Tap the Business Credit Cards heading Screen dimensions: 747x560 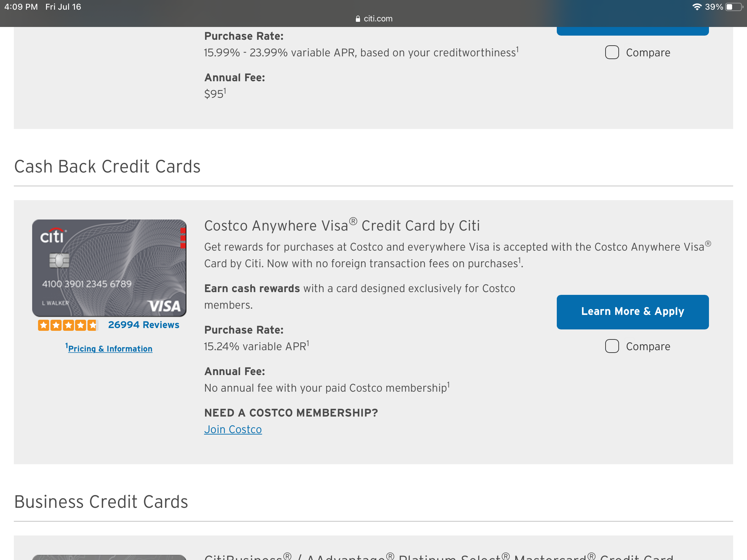(x=101, y=502)
